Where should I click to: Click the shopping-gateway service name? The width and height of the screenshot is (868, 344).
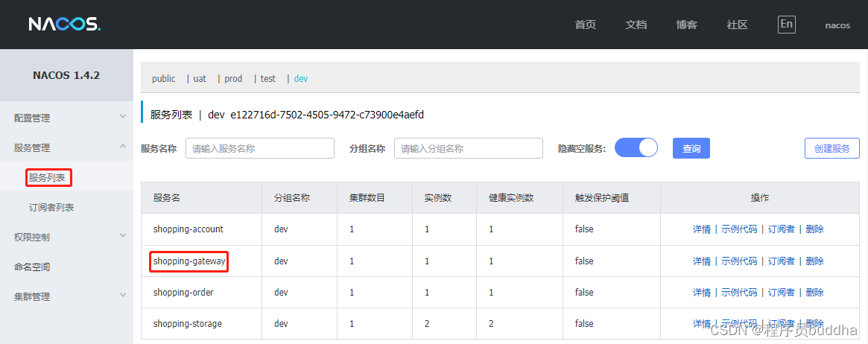[189, 261]
